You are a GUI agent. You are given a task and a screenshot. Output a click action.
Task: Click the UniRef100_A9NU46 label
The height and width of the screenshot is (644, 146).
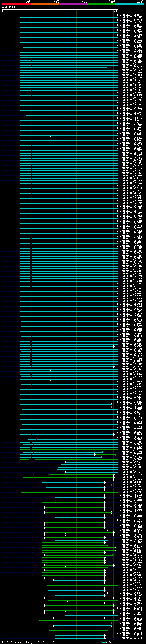tap(131, 437)
